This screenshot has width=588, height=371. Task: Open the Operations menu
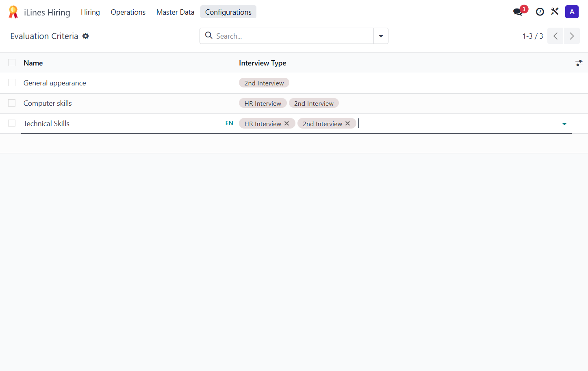128,12
